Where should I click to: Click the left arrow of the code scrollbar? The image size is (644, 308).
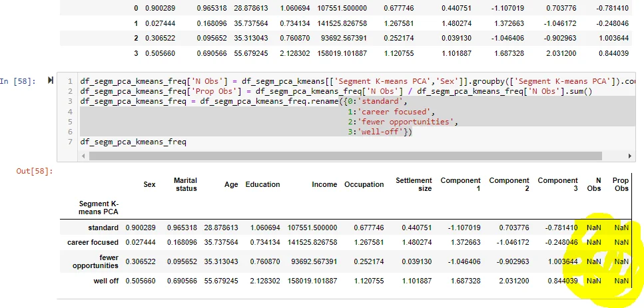coord(83,156)
